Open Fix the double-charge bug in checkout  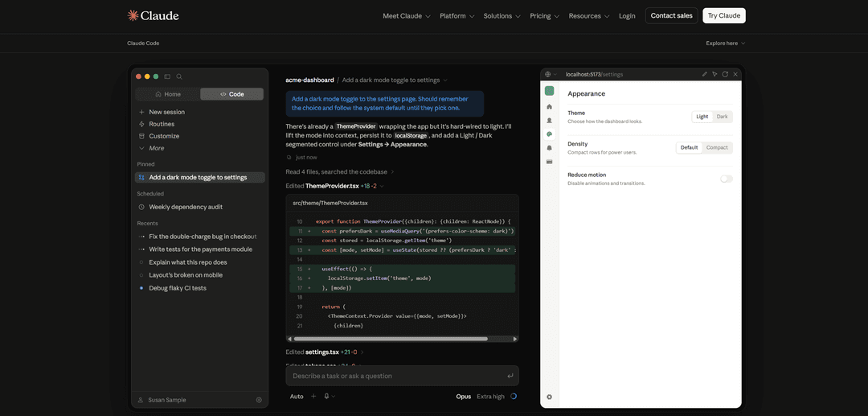pyautogui.click(x=200, y=237)
